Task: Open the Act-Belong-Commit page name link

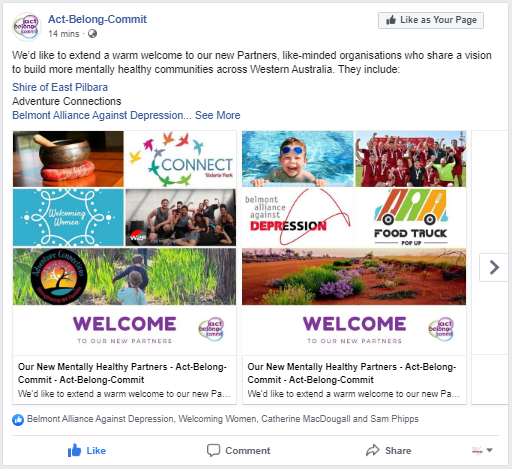Action: (x=97, y=19)
